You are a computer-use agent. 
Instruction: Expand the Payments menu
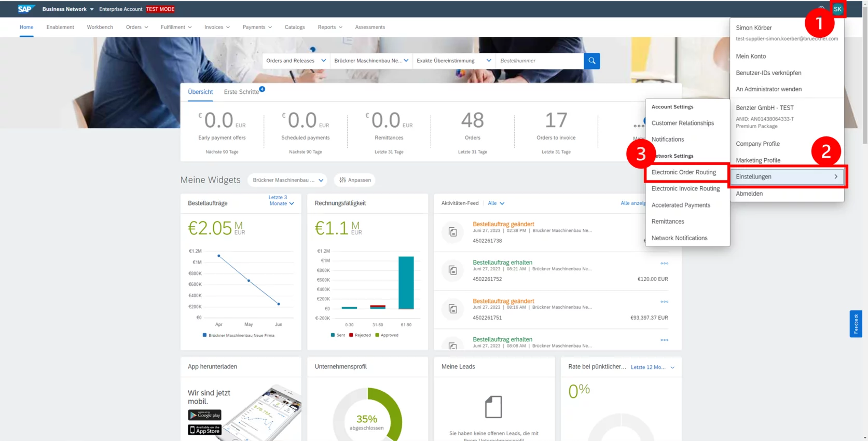pos(257,27)
